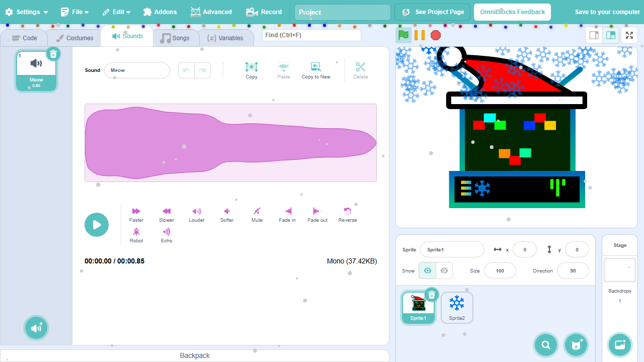Click the Copy tool in sound editor
This screenshot has width=644, height=362.
(x=252, y=70)
